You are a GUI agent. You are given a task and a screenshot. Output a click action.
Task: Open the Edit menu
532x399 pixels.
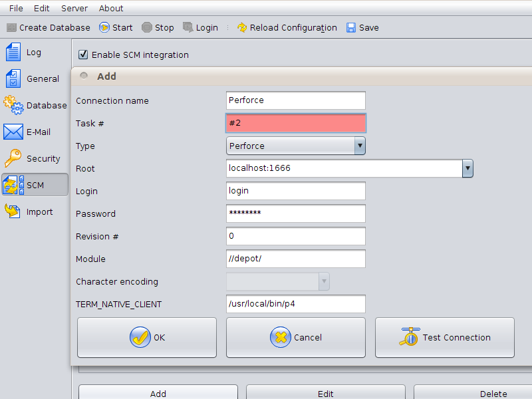(42, 8)
